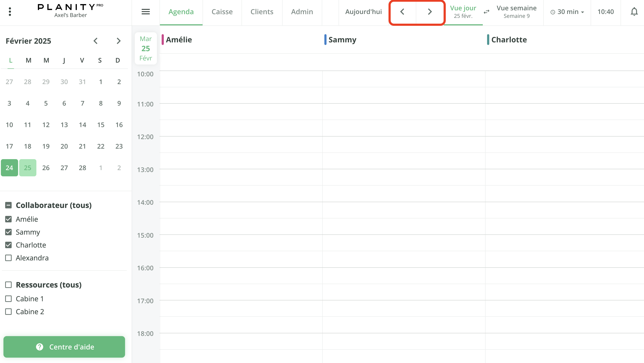Go to next day arrow
This screenshot has height=363, width=644.
pyautogui.click(x=430, y=11)
